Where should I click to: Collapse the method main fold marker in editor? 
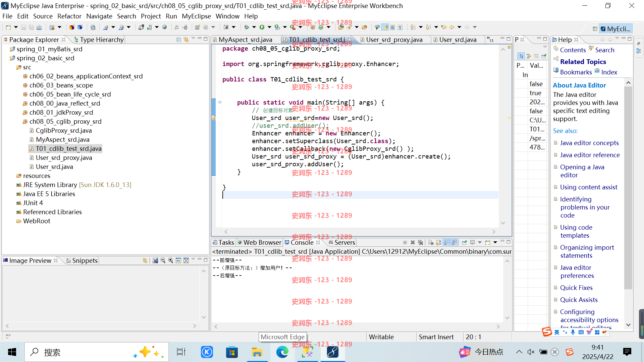(x=220, y=102)
